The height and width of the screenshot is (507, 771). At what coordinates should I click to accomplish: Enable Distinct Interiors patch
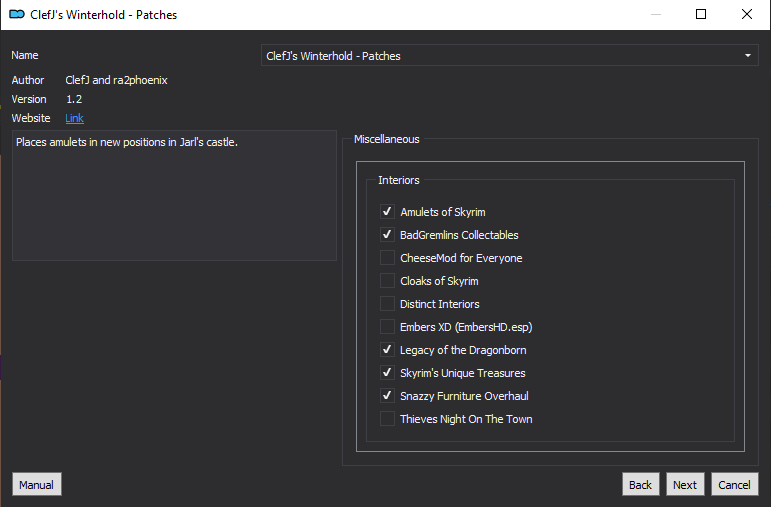tap(387, 304)
